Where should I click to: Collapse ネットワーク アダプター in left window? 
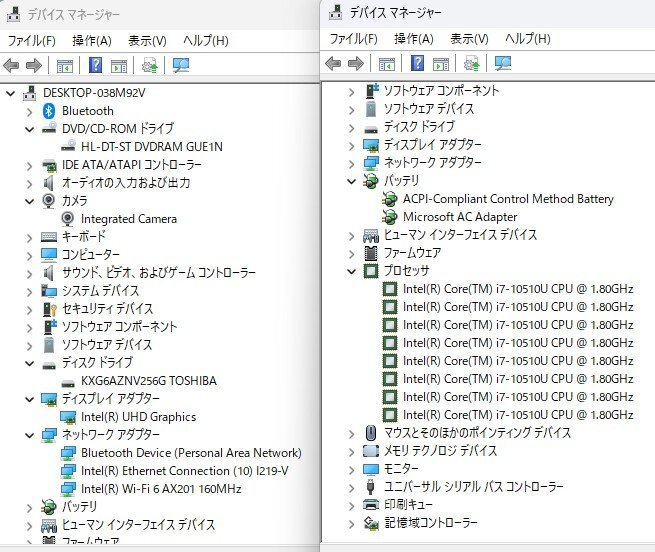29,435
